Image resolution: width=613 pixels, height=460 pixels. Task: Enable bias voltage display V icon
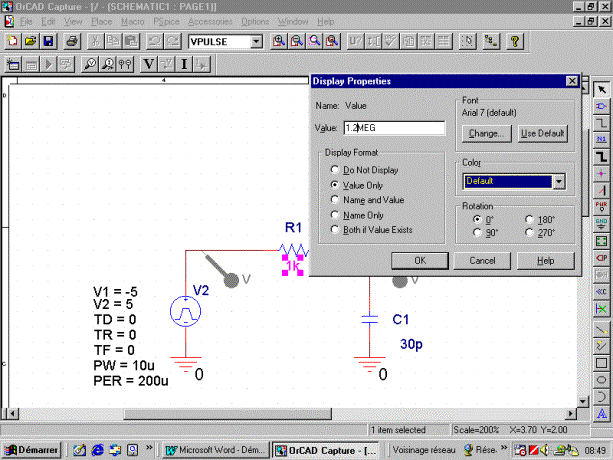(x=149, y=64)
